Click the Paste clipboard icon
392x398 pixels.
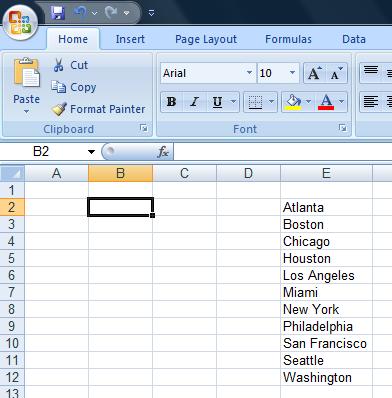tap(26, 72)
